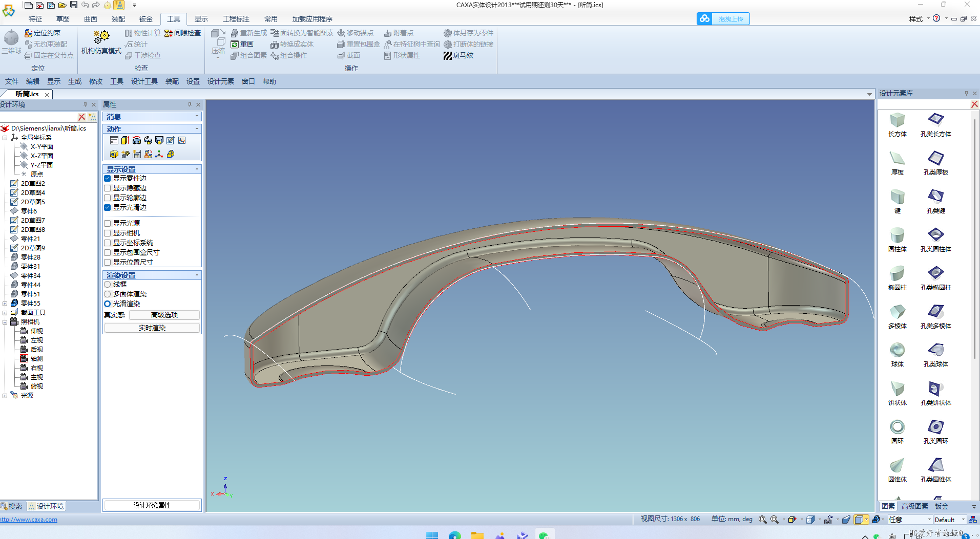The image size is (980, 539).
Task: Run the 间隙检查 clearance check tool
Action: tap(182, 33)
